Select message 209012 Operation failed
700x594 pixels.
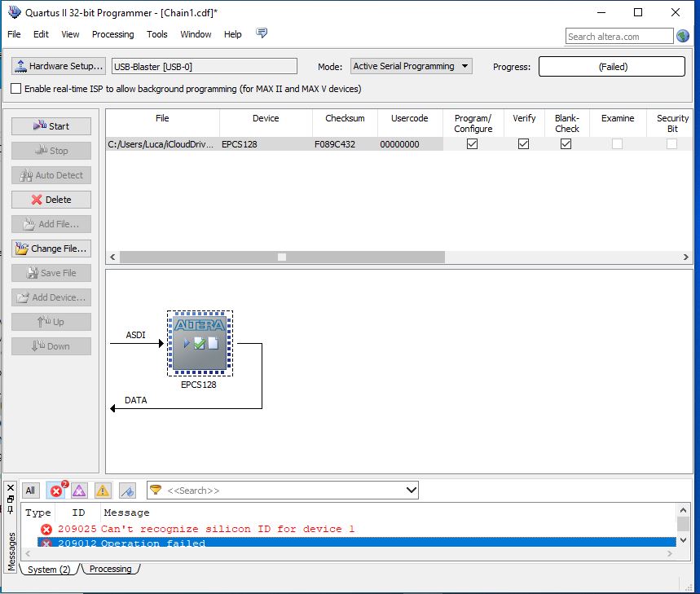pos(356,542)
